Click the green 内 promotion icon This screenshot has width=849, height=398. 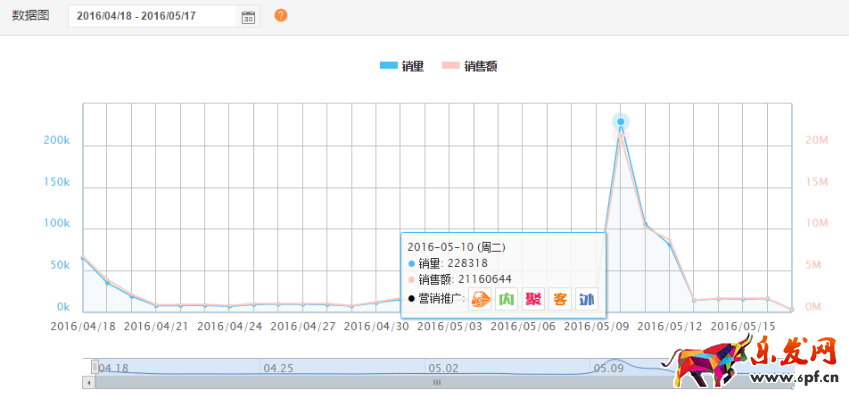click(x=506, y=299)
